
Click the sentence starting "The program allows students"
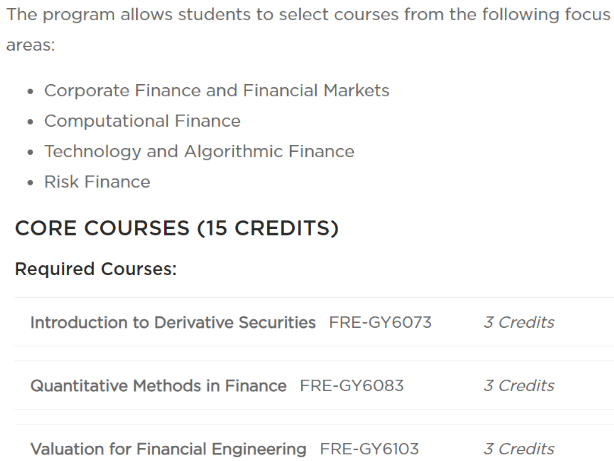pyautogui.click(x=300, y=15)
